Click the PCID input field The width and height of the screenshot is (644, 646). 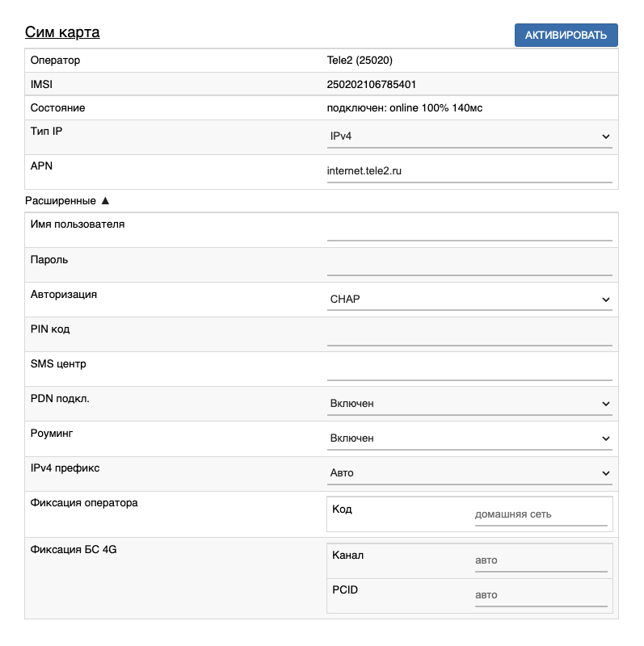tap(540, 595)
